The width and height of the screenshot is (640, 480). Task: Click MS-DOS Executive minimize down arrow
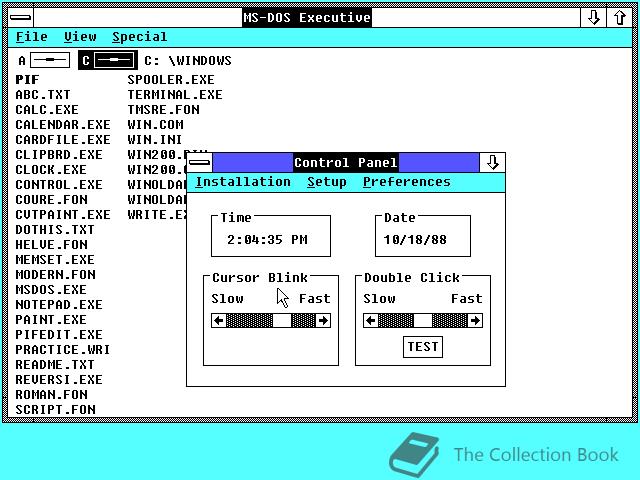593,18
